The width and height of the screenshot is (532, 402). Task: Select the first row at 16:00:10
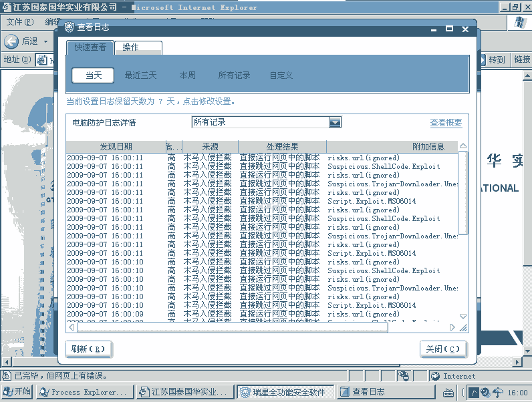click(x=262, y=262)
